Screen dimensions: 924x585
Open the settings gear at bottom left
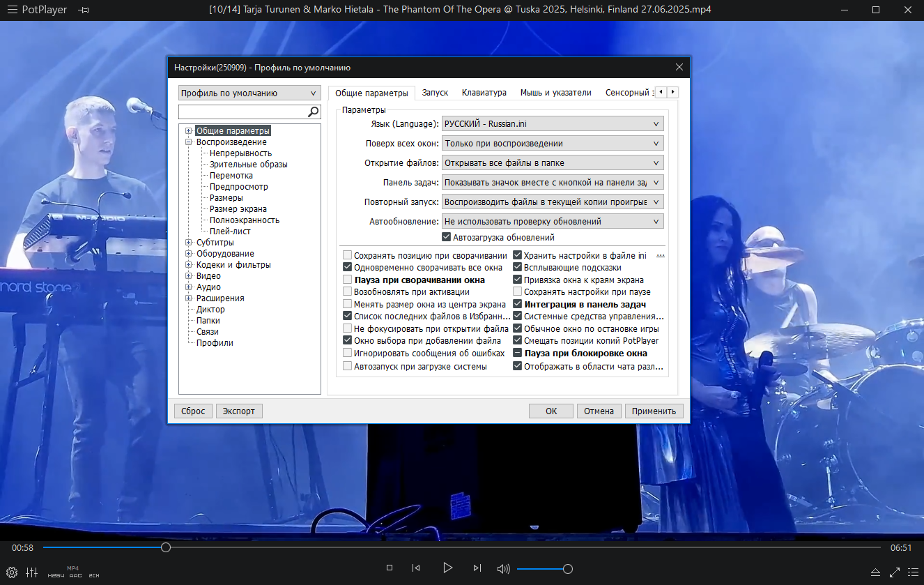click(x=12, y=572)
